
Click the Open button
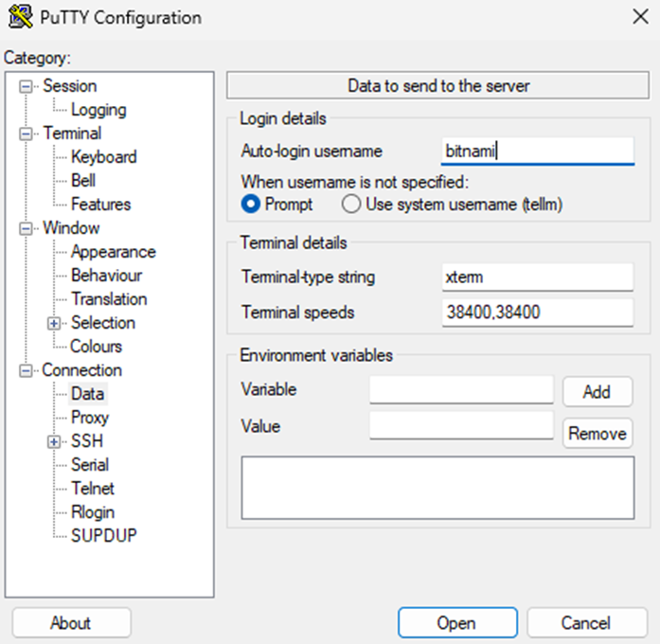click(457, 622)
